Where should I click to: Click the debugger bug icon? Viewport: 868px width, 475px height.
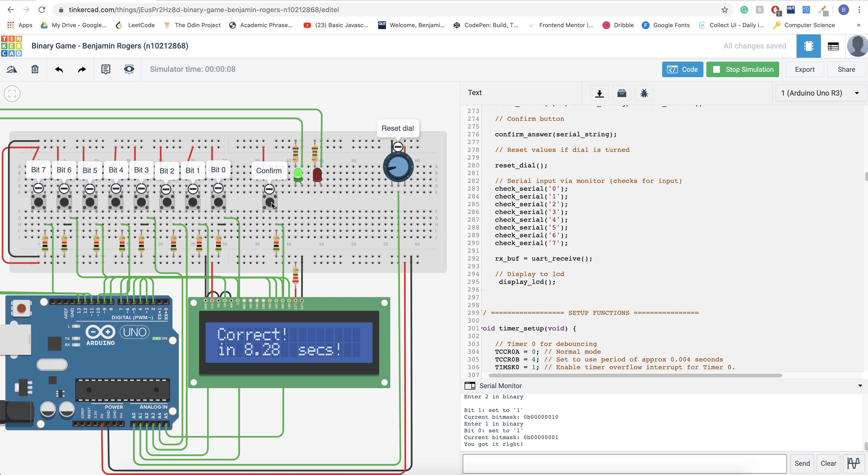tap(643, 93)
